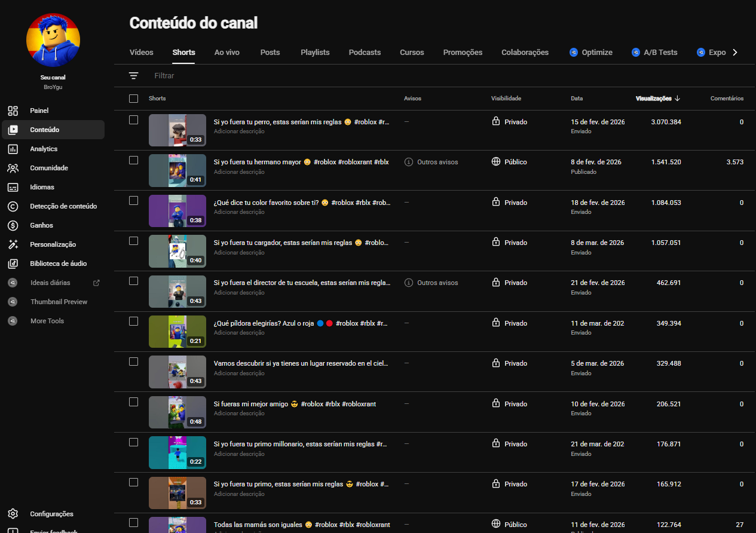The width and height of the screenshot is (756, 533).
Task: Open the Cursos tab
Action: pyautogui.click(x=412, y=53)
